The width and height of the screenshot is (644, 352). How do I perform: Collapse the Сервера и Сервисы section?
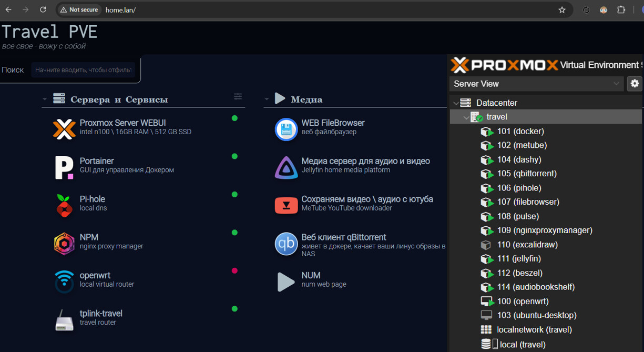(45, 99)
